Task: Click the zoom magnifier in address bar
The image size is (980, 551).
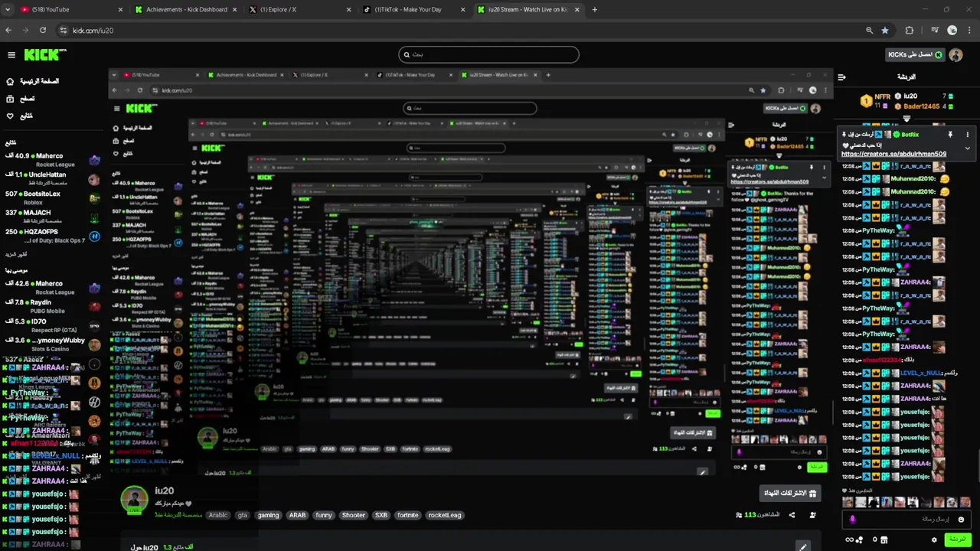Action: [x=869, y=30]
